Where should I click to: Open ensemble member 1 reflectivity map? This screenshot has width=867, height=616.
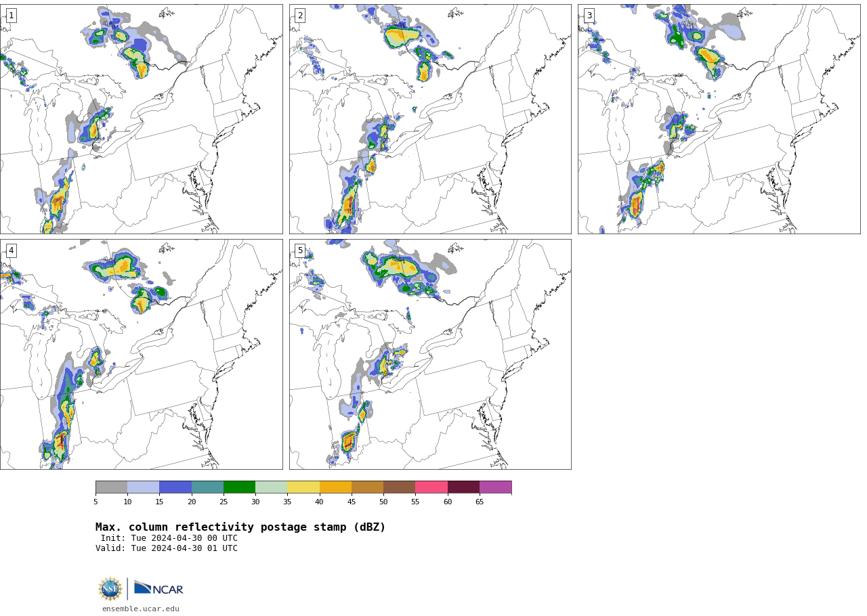141,119
